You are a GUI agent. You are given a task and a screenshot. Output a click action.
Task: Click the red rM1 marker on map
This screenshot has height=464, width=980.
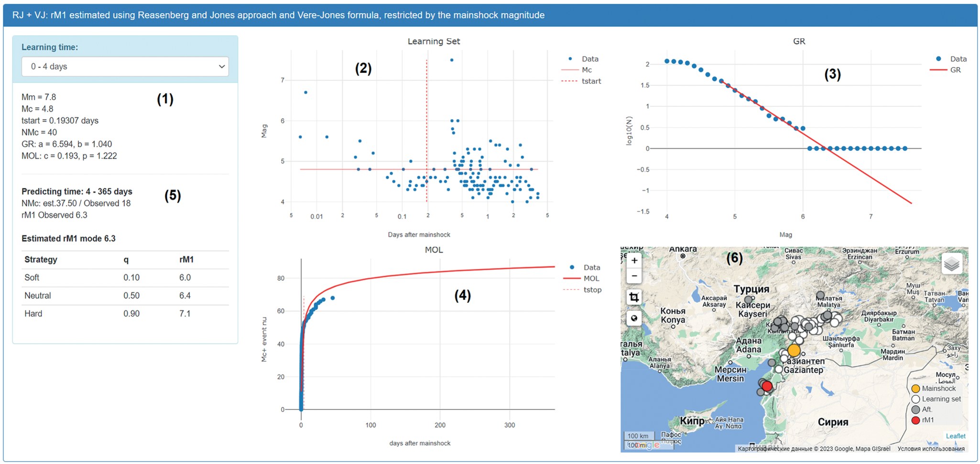point(767,386)
